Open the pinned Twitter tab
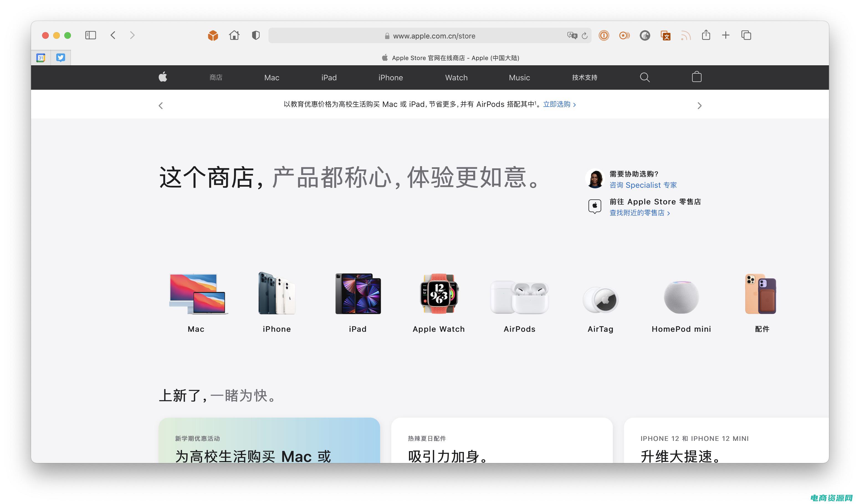 click(x=61, y=58)
